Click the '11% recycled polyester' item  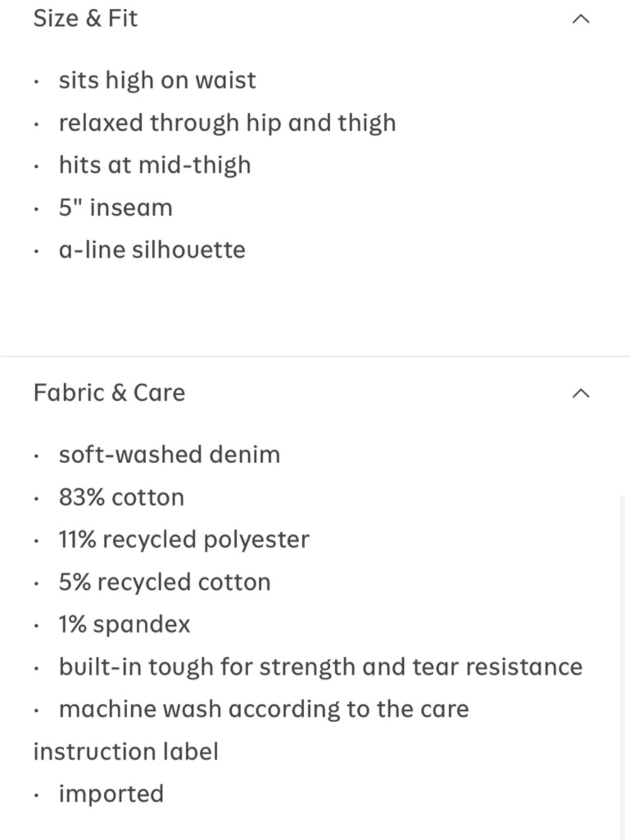pyautogui.click(x=184, y=539)
